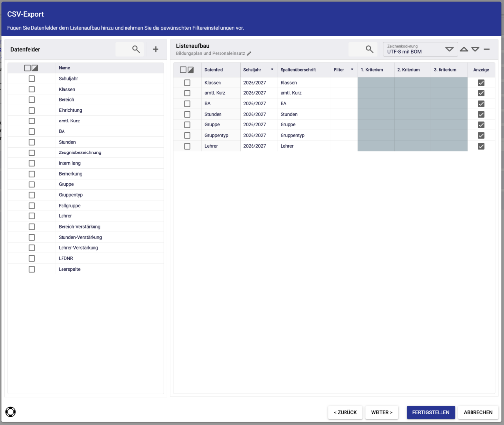
Task: Uncheck Anzeige for the Lehrer row
Action: pyautogui.click(x=481, y=146)
